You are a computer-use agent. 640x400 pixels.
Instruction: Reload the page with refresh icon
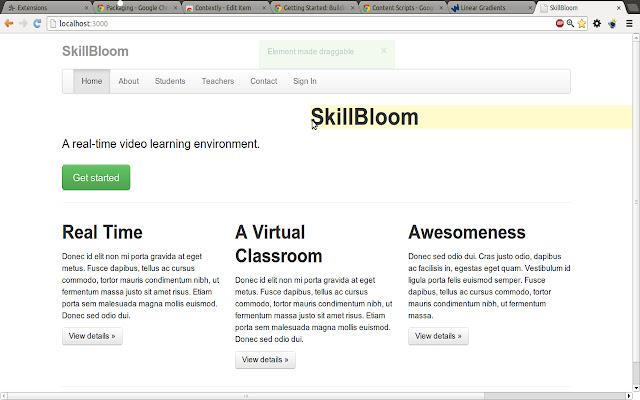(37, 22)
